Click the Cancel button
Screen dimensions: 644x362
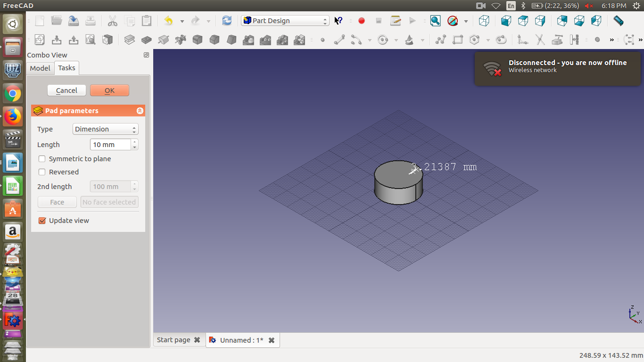[66, 90]
